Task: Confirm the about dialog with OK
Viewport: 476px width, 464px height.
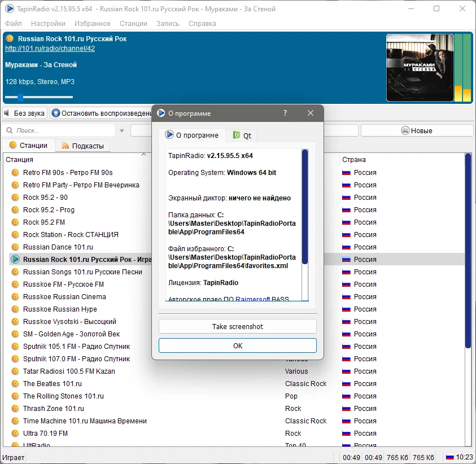Action: 237,345
